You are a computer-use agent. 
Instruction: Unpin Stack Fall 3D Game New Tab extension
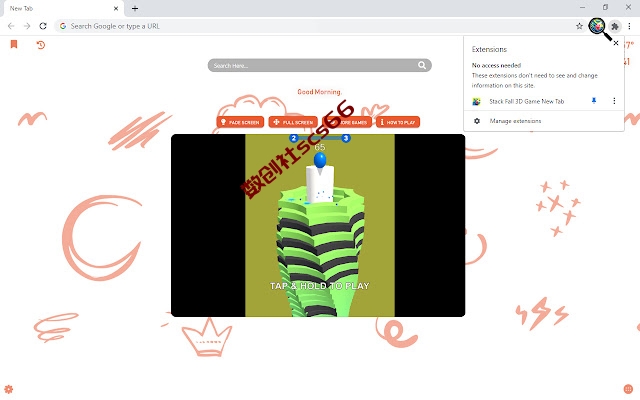click(594, 101)
